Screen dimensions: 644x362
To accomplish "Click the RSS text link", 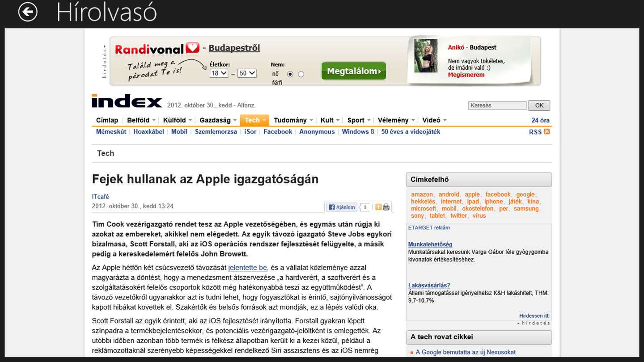I will point(535,132).
